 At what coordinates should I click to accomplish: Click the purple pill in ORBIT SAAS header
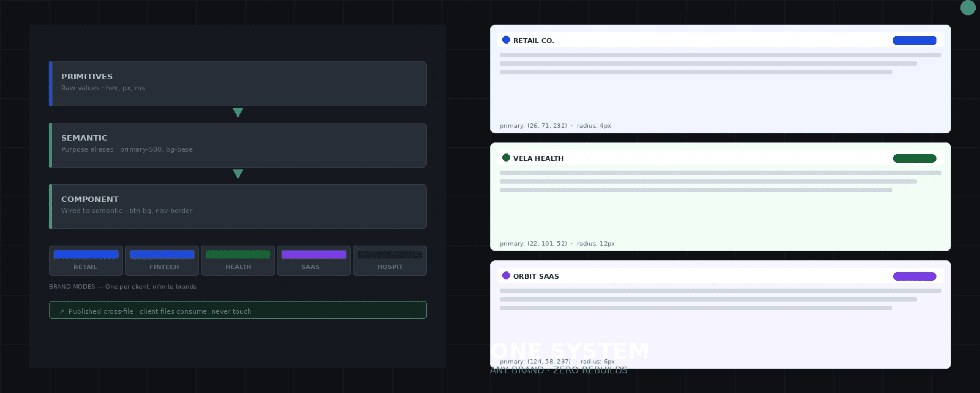click(x=915, y=276)
